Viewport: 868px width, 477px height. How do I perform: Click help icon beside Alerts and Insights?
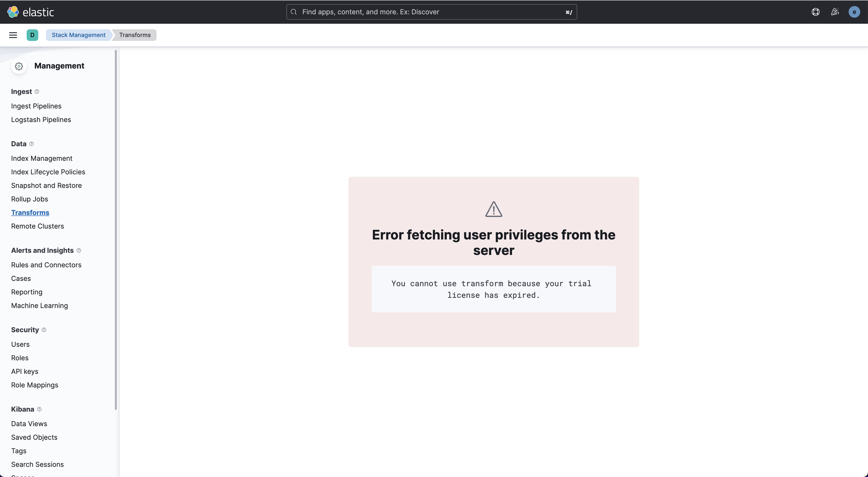tap(79, 250)
